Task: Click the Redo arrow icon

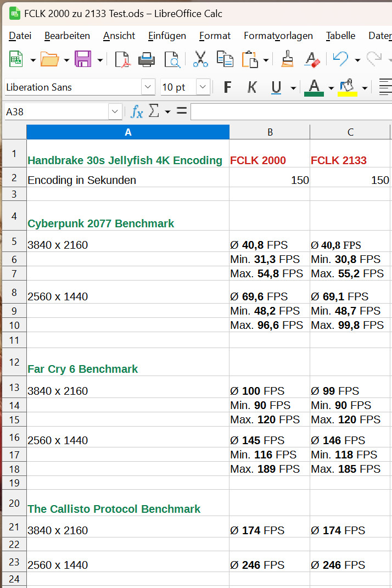Action: [x=374, y=59]
